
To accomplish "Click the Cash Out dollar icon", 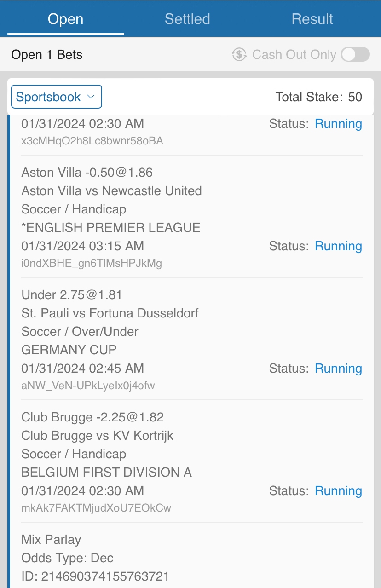I will pyautogui.click(x=239, y=55).
